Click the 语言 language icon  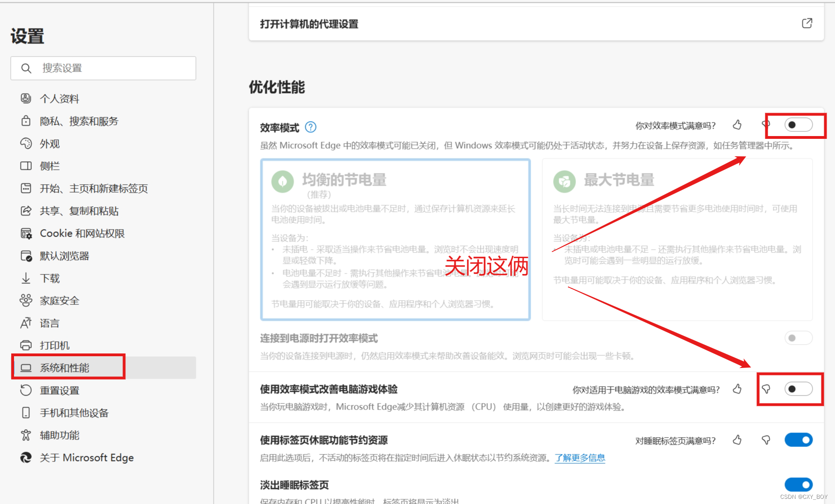(26, 323)
